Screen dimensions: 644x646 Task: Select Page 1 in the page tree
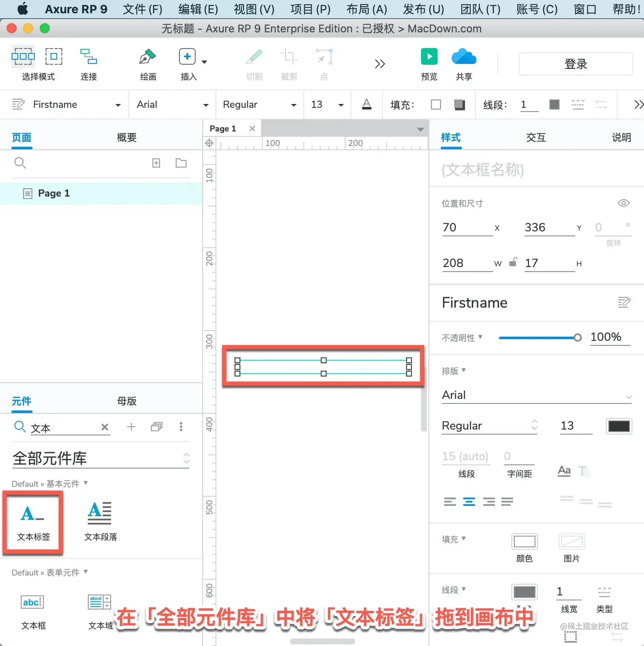(101, 193)
